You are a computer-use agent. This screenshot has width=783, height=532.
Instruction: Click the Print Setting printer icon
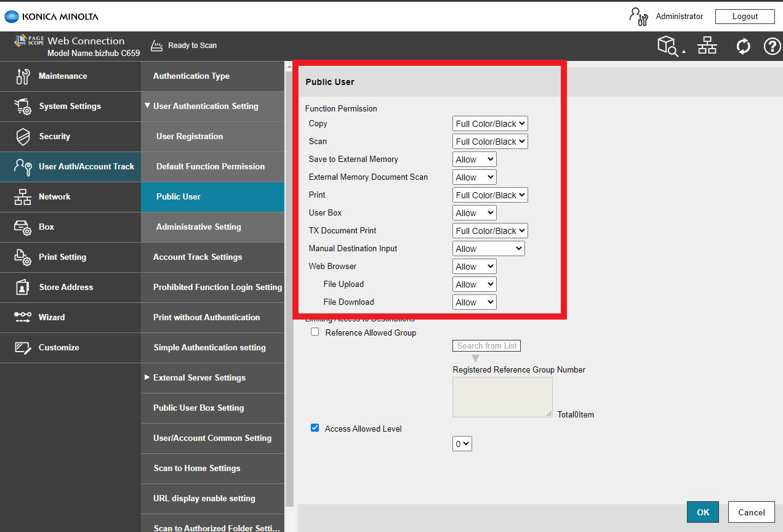pos(23,257)
